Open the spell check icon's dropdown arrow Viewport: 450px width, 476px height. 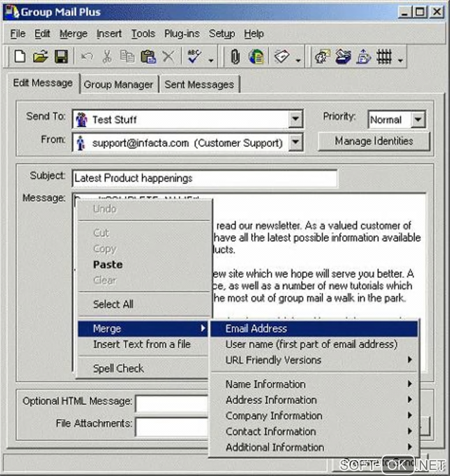point(211,60)
